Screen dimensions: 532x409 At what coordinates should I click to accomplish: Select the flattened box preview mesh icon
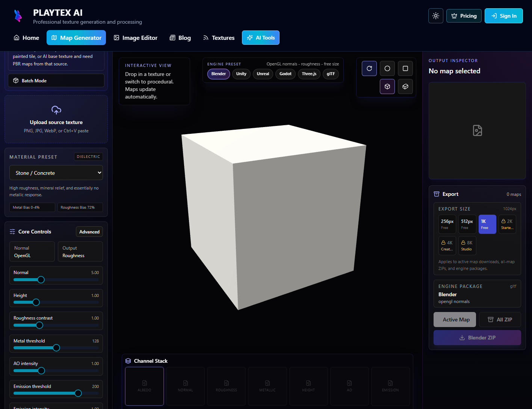pyautogui.click(x=405, y=86)
